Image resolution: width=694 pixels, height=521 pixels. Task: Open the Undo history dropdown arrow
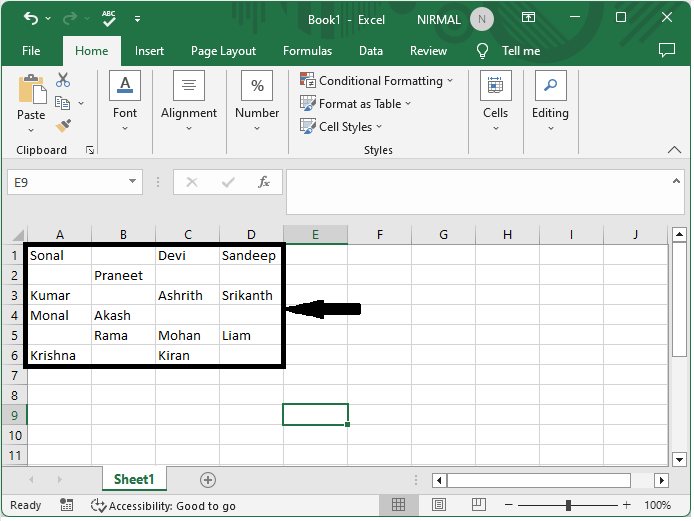point(48,19)
